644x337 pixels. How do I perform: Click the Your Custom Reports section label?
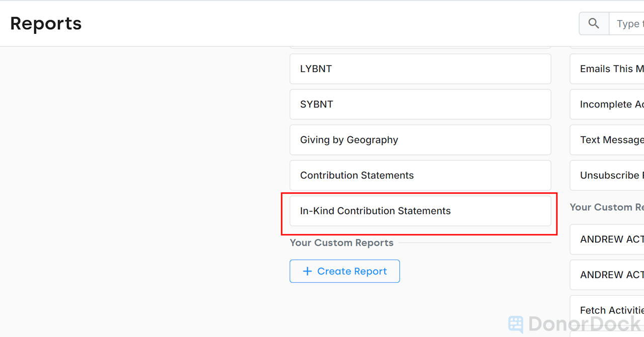(x=342, y=243)
